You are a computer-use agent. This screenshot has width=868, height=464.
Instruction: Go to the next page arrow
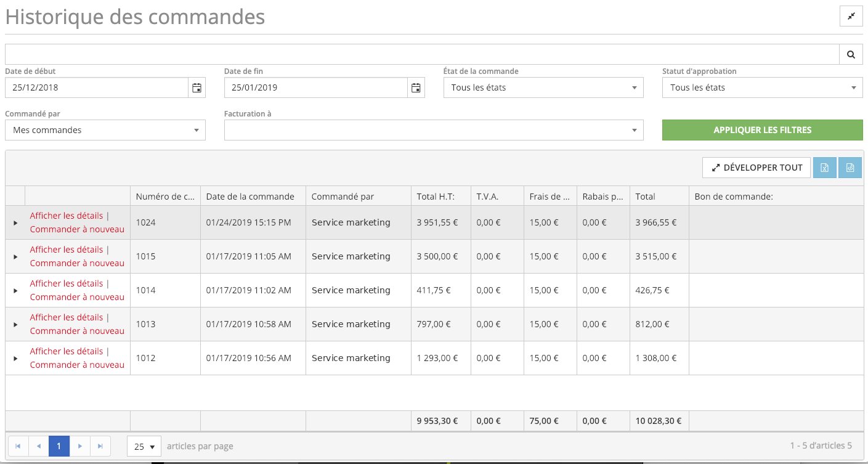coord(79,446)
